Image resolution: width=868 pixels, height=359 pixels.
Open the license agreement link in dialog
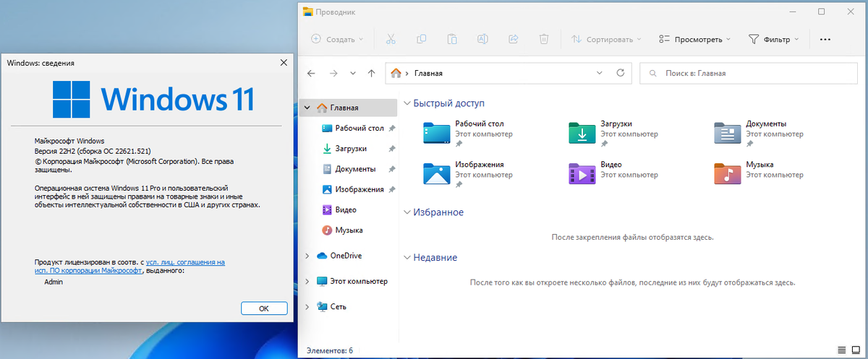185,262
